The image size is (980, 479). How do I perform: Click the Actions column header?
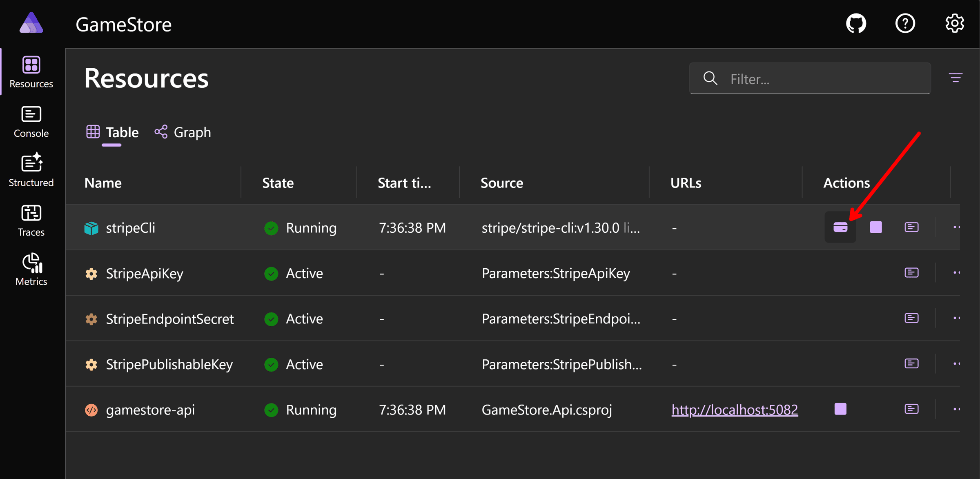[x=846, y=183]
